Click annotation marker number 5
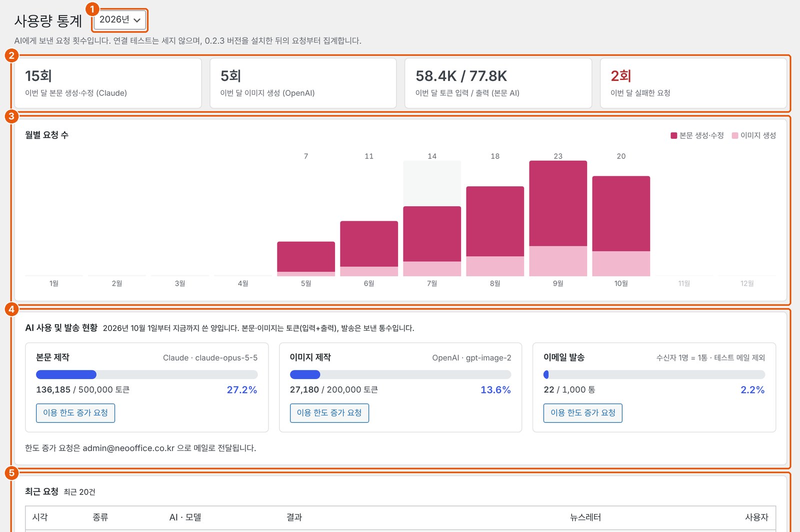The height and width of the screenshot is (532, 800). pos(11,473)
